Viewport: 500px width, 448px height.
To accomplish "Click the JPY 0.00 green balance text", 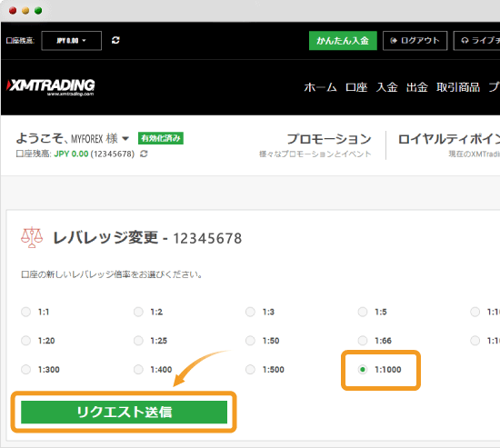I will [x=71, y=154].
